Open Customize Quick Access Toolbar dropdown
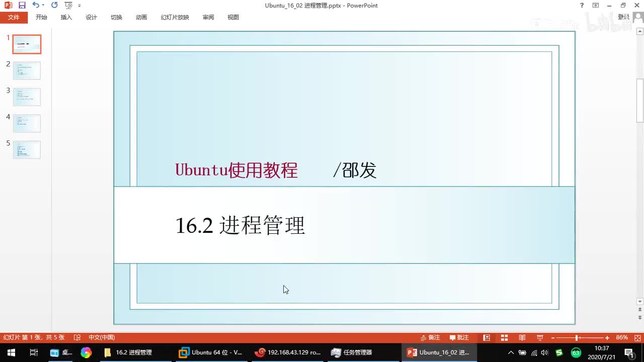The image size is (644, 362). 79,6
